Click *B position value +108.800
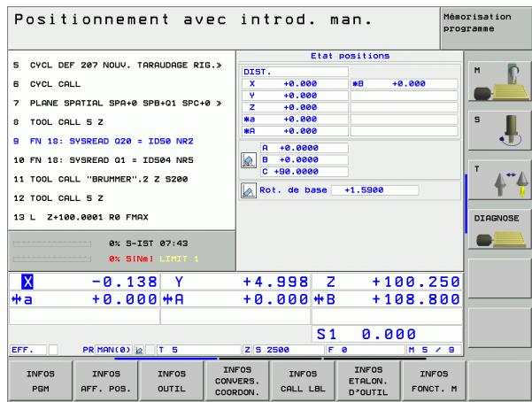532x402 pixels. [x=416, y=299]
